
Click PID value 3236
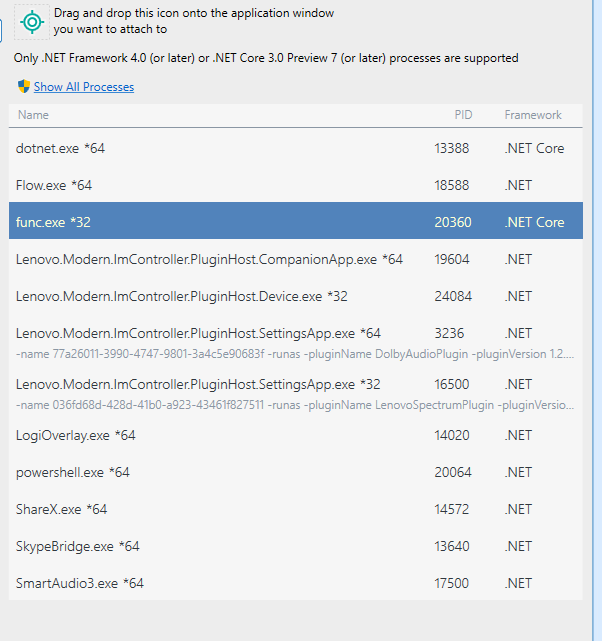[449, 333]
